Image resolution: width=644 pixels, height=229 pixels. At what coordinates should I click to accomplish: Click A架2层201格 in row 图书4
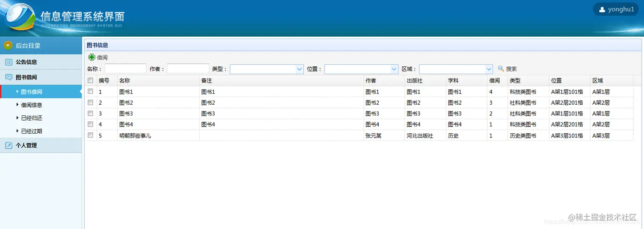tap(567, 125)
